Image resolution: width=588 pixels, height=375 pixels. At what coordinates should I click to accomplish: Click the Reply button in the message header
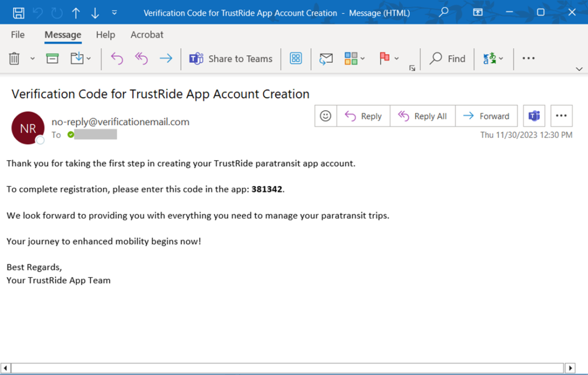tap(363, 116)
